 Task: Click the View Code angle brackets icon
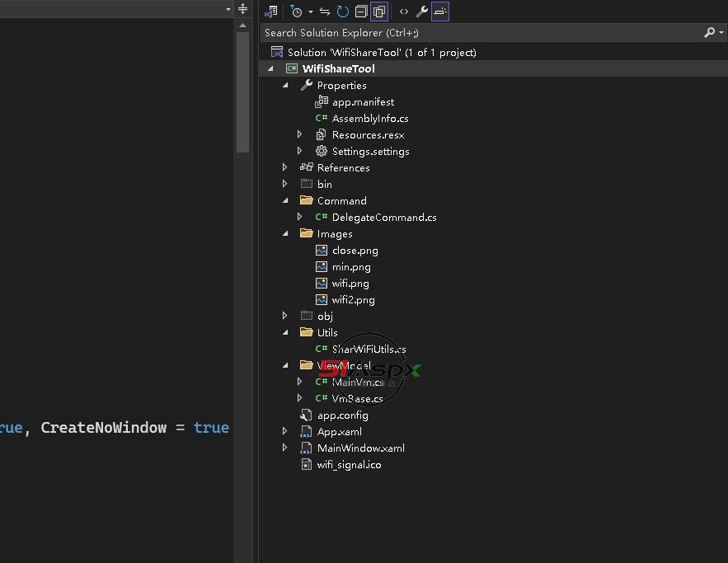[403, 12]
